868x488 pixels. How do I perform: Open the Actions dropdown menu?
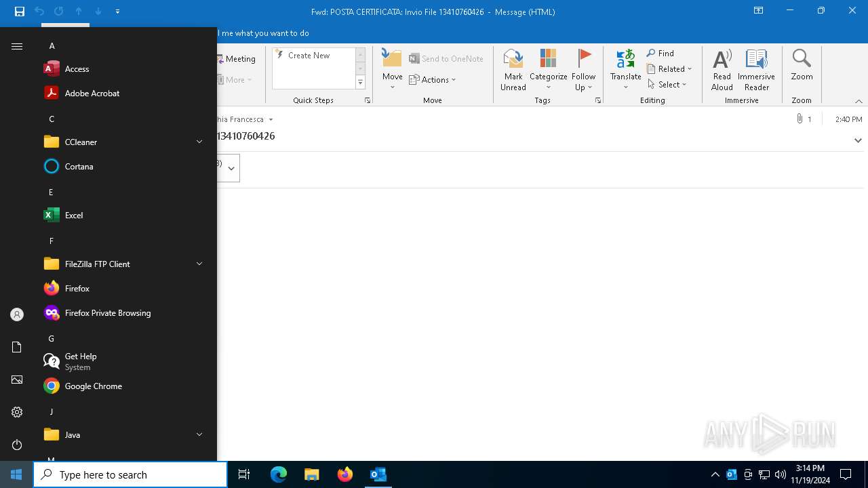(x=433, y=79)
